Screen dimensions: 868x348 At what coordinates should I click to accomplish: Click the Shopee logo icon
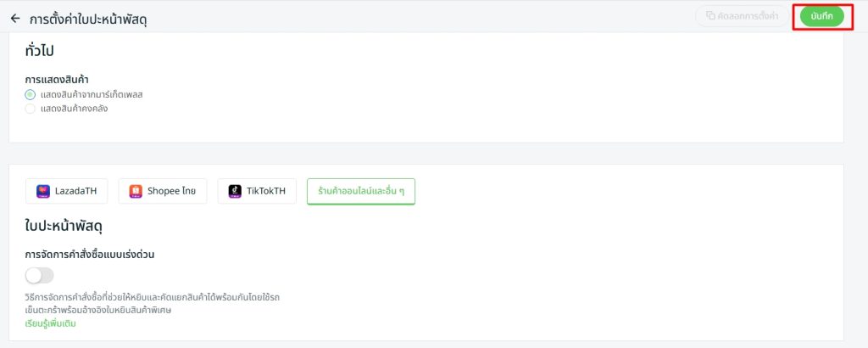[x=136, y=192]
